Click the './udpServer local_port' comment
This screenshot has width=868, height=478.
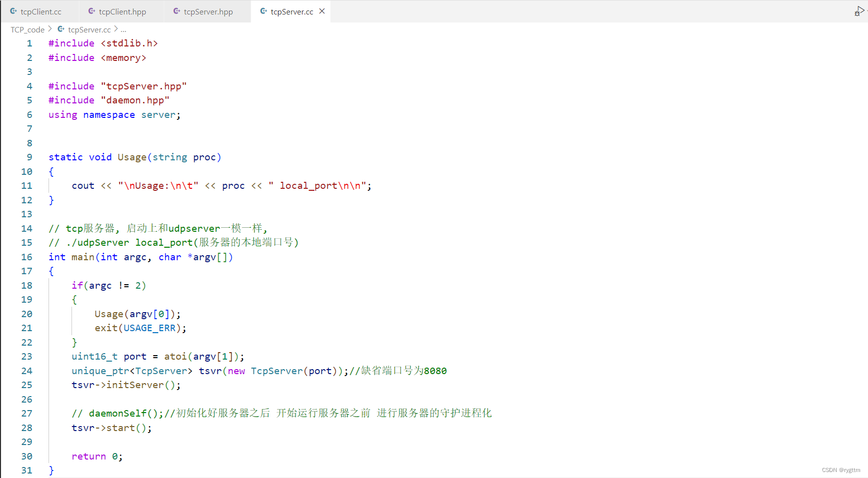[174, 243]
